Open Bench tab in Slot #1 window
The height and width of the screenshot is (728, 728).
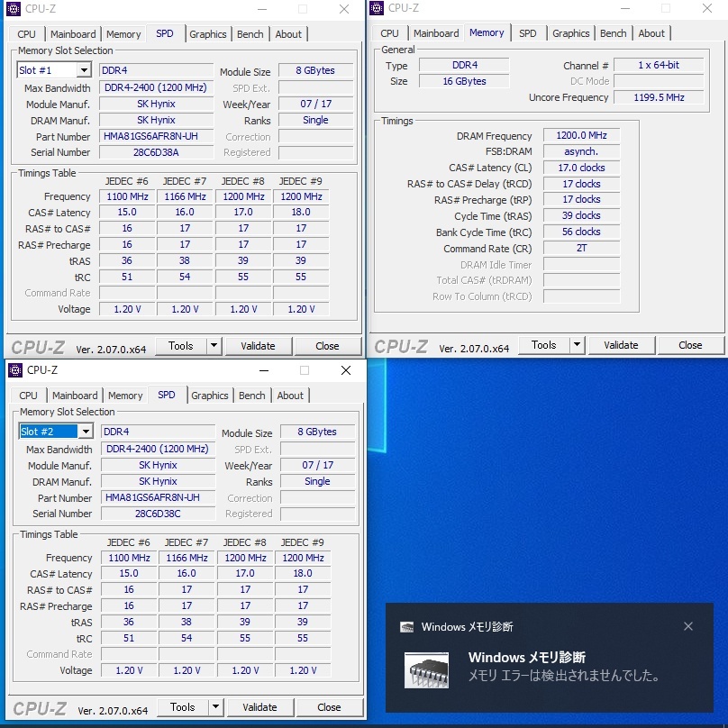(250, 34)
